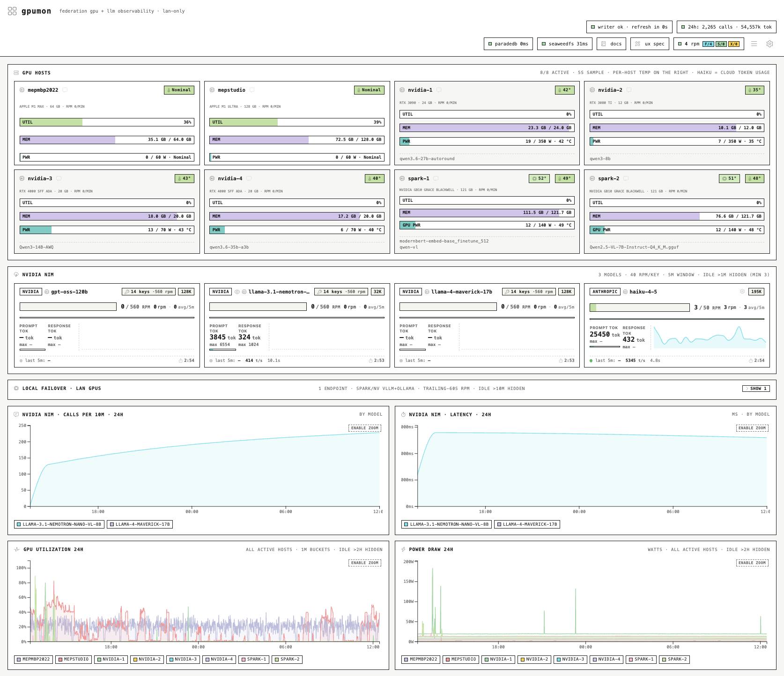The image size is (784, 676).
Task: Click the gpumon grid logo icon
Action: (x=12, y=11)
